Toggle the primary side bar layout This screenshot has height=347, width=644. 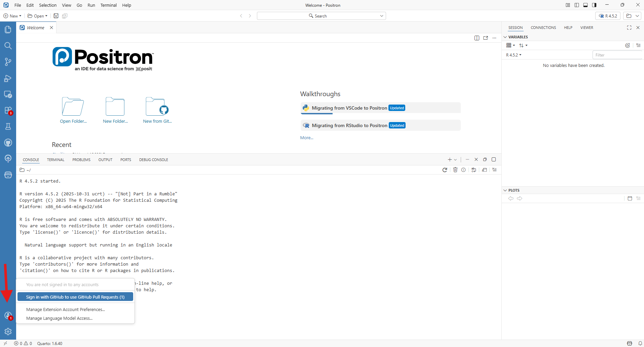coord(577,5)
